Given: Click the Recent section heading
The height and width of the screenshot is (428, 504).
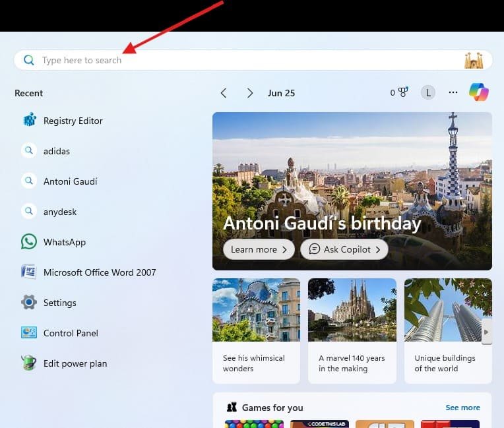Looking at the screenshot, I should point(28,93).
